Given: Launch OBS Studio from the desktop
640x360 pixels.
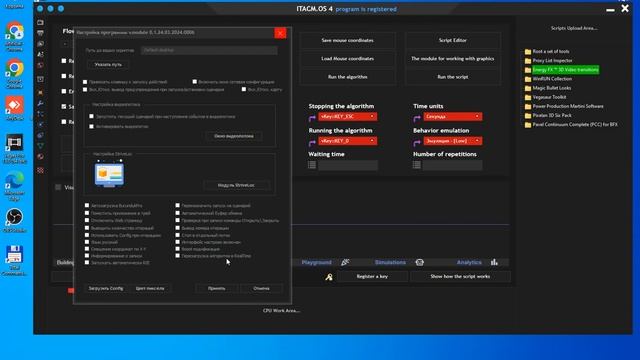Looking at the screenshot, I should pyautogui.click(x=14, y=221).
